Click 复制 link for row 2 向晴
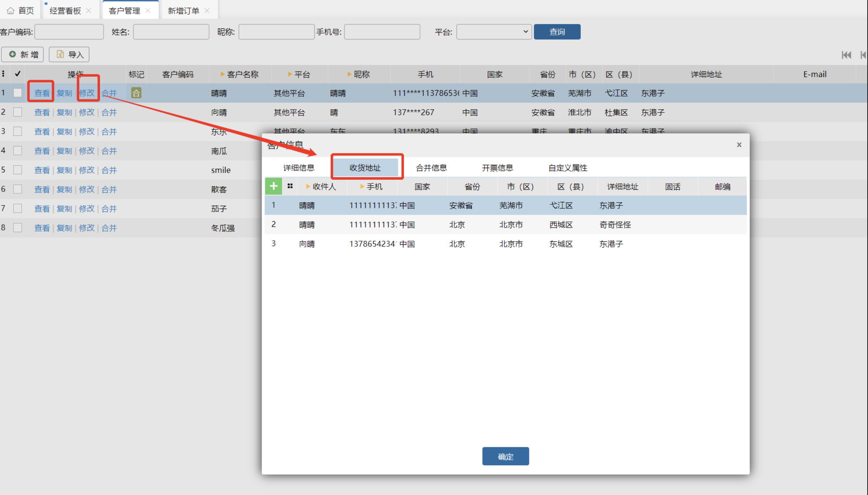 [64, 112]
